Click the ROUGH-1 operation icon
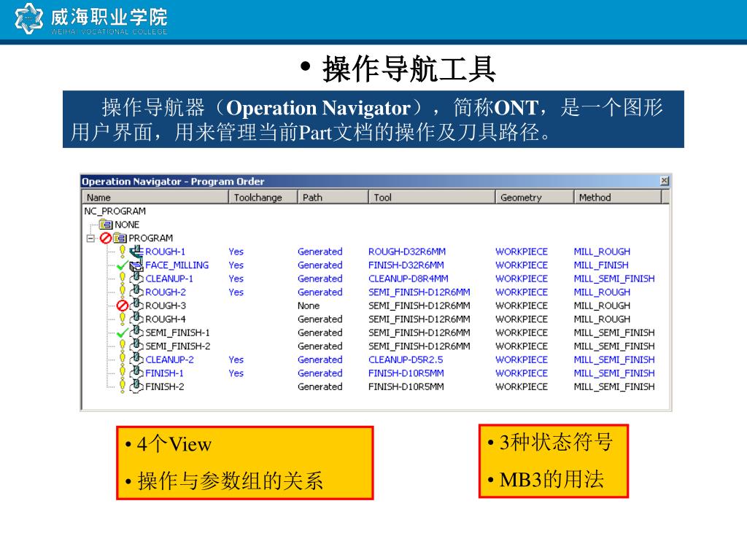Viewport: 747px width, 560px height. [x=136, y=251]
